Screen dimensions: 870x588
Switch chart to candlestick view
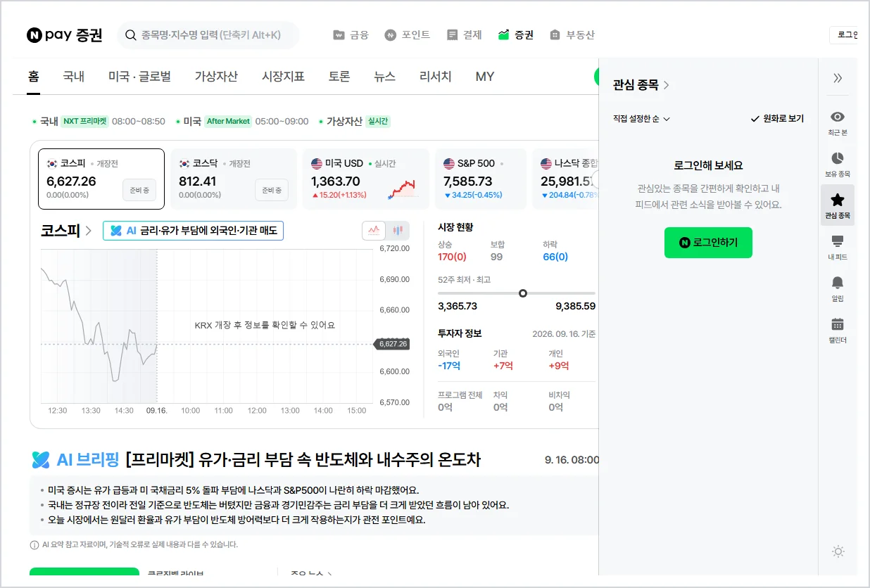pyautogui.click(x=398, y=230)
